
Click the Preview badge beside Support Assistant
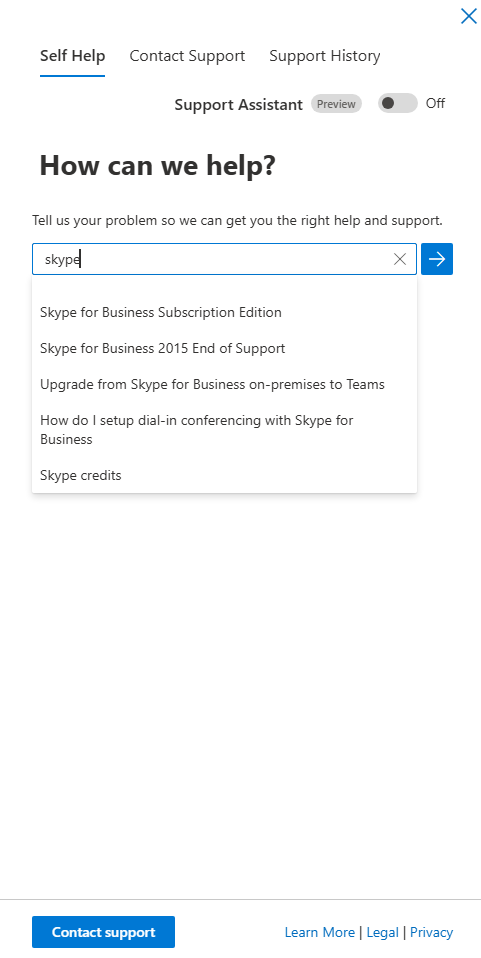(336, 104)
